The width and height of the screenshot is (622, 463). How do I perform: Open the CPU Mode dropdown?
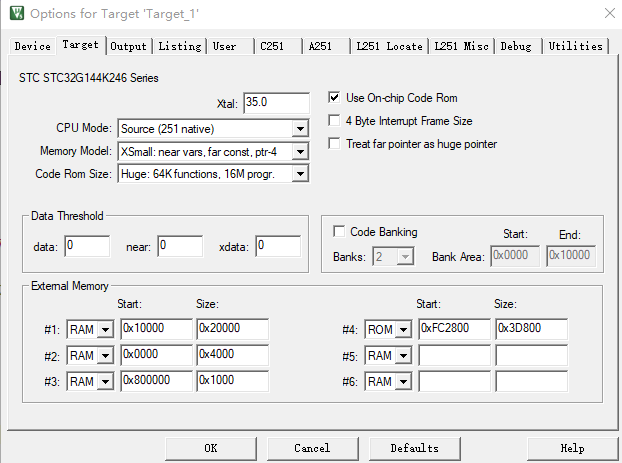pos(300,128)
